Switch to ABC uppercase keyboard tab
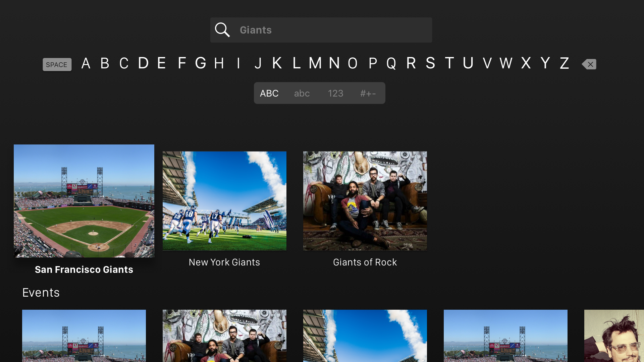This screenshot has height=362, width=644. point(269,93)
